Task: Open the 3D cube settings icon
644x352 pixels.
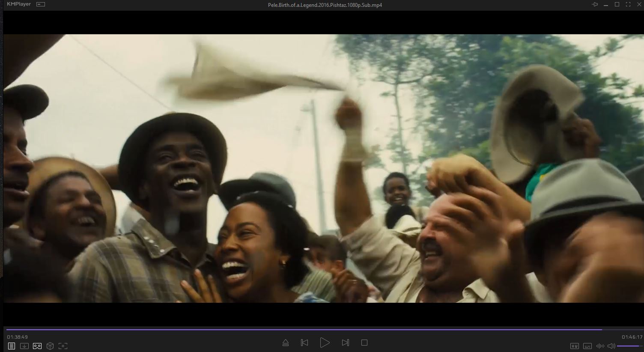Action: tap(50, 346)
